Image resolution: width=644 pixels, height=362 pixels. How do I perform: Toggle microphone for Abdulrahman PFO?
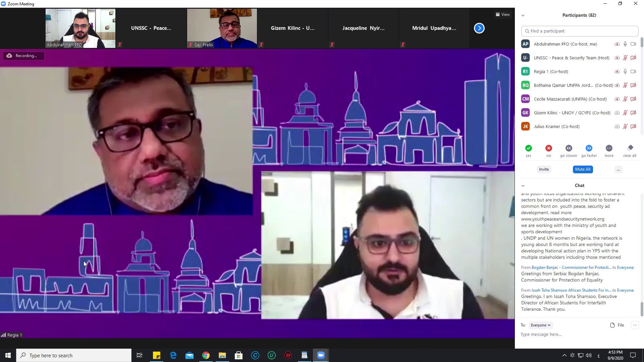point(625,44)
